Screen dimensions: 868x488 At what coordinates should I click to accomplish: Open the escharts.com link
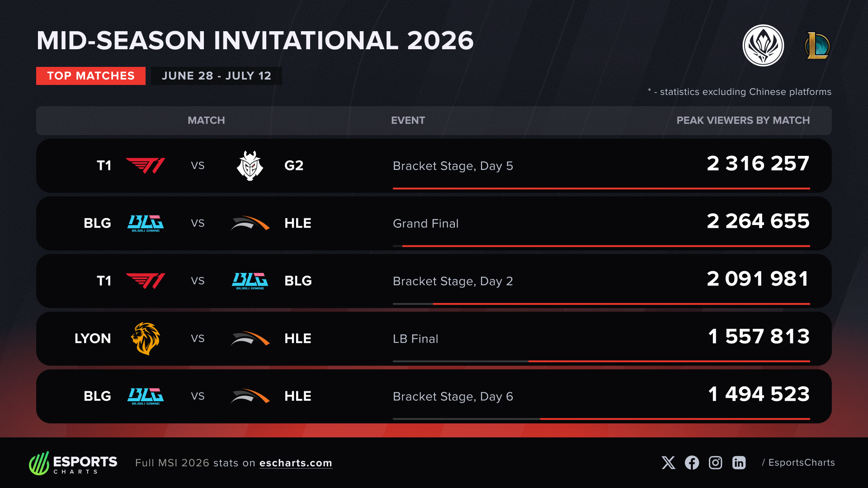click(296, 463)
